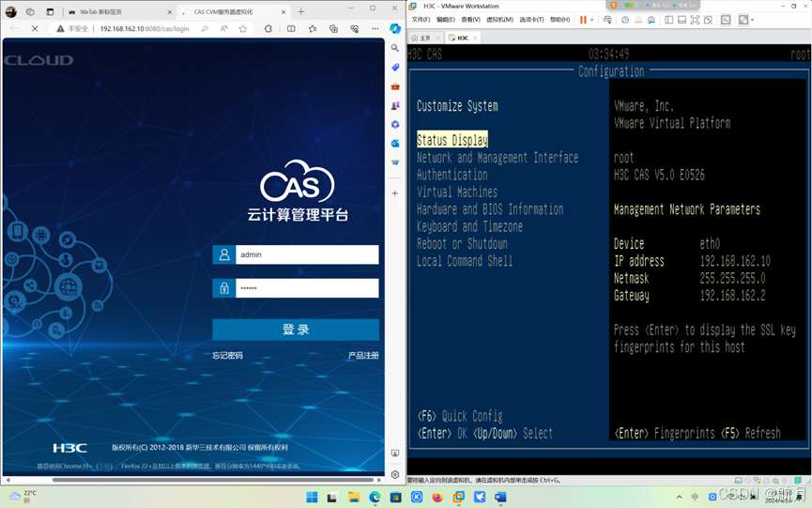The width and height of the screenshot is (812, 508).
Task: Expand the VMware power options dropdown arrow
Action: click(592, 20)
